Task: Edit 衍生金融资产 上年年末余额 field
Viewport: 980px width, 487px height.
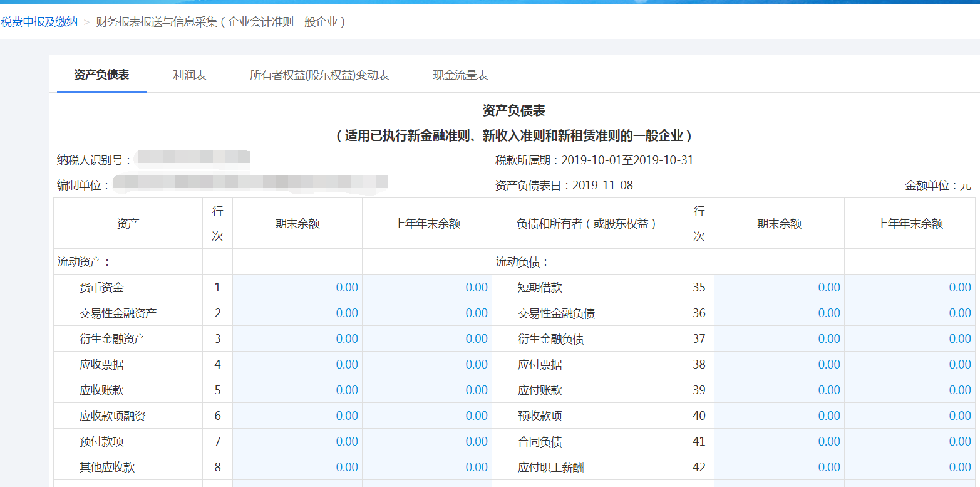Action: click(x=427, y=338)
